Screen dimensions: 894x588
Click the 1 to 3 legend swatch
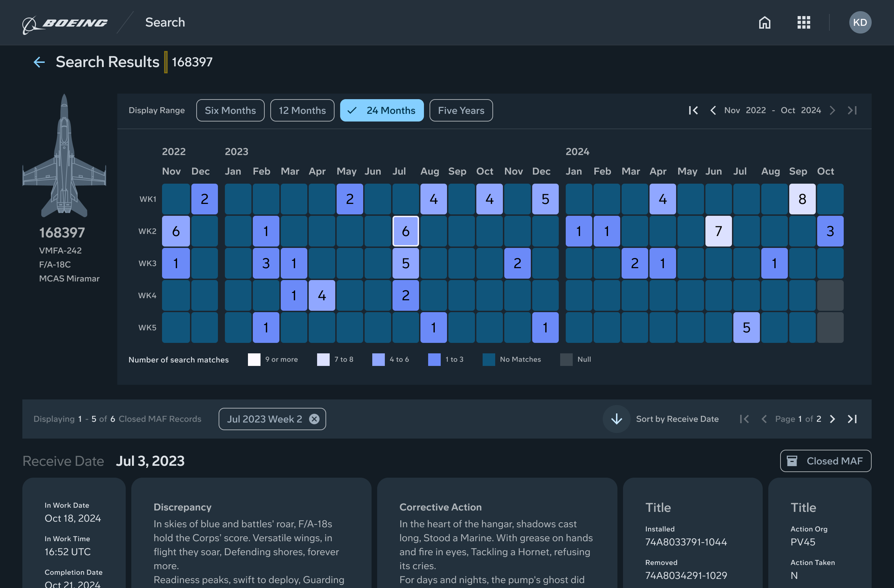(x=434, y=360)
